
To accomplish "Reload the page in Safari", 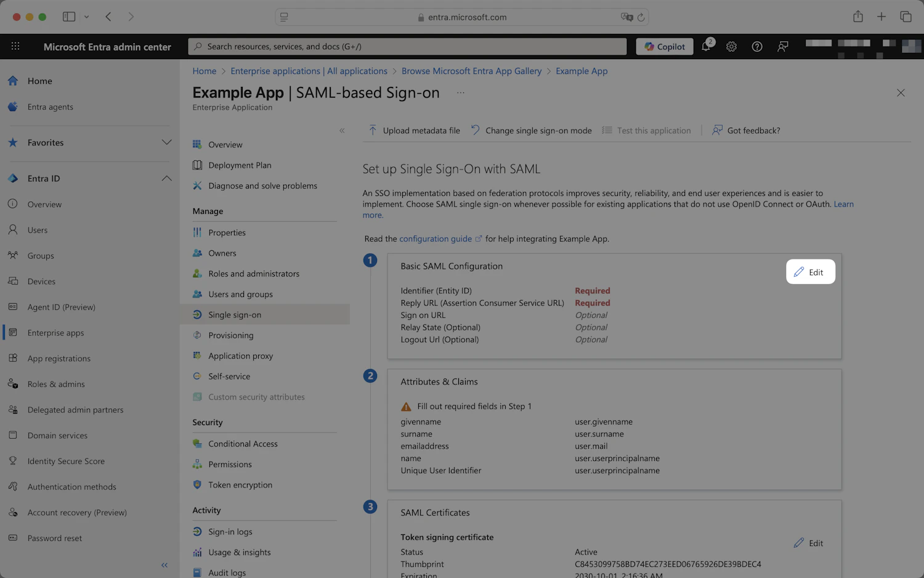I will (641, 17).
